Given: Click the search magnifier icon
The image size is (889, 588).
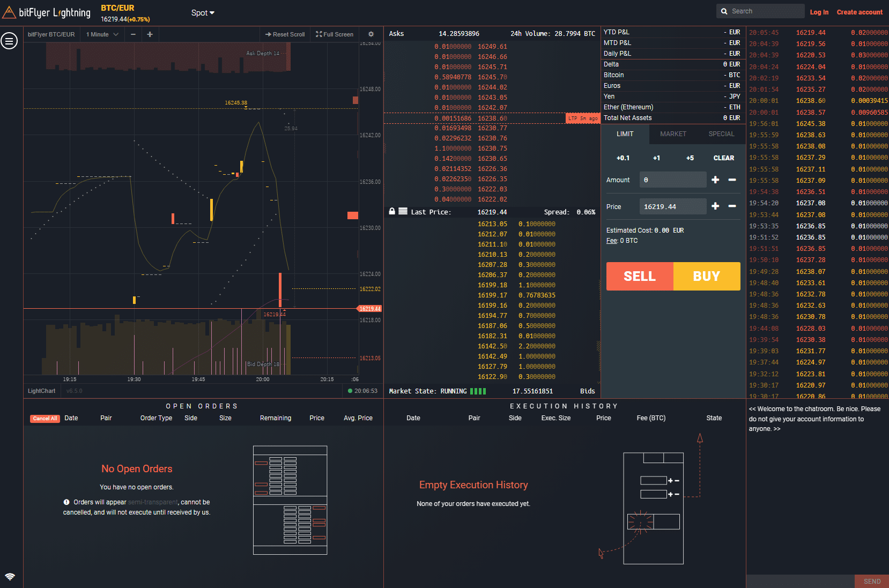Looking at the screenshot, I should pyautogui.click(x=724, y=11).
